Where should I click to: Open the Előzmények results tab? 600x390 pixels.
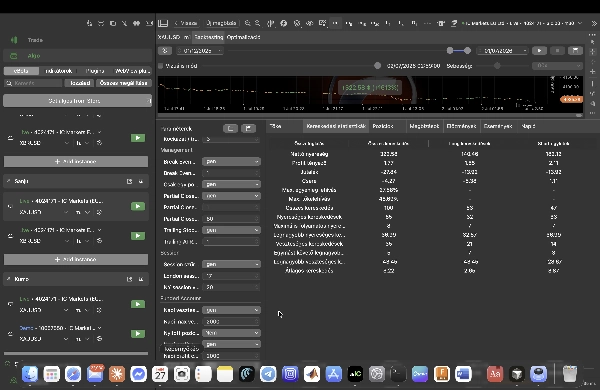click(x=461, y=126)
